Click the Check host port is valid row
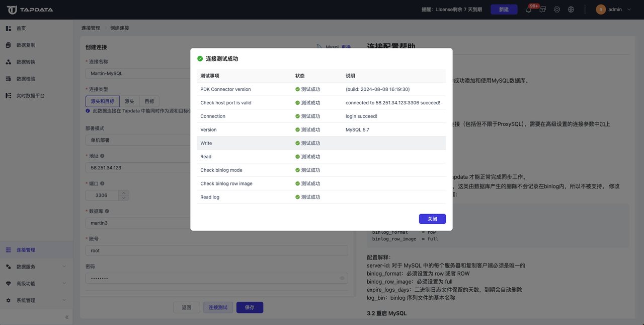The width and height of the screenshot is (644, 325). pos(321,103)
